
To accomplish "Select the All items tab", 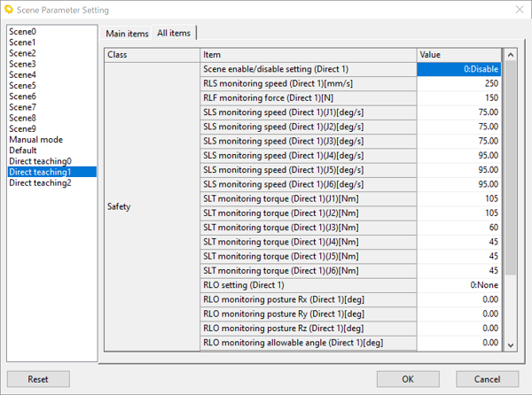I will [x=174, y=33].
